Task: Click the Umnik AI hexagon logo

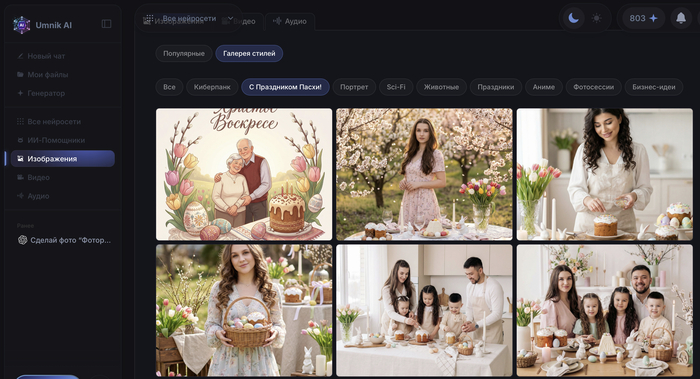Action: [x=21, y=25]
